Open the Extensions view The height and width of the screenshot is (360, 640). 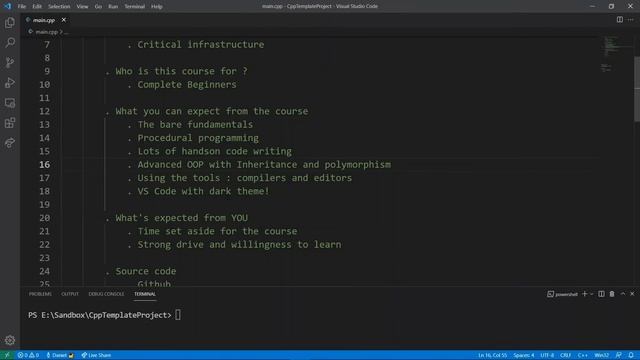pyautogui.click(x=10, y=123)
